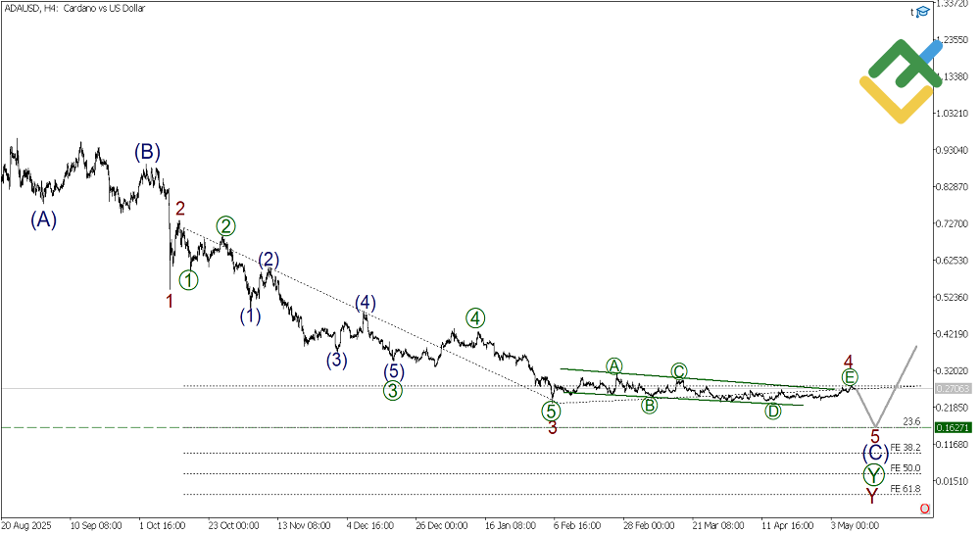Click the 0.21850 price axis value
980x534 pixels.
click(952, 408)
